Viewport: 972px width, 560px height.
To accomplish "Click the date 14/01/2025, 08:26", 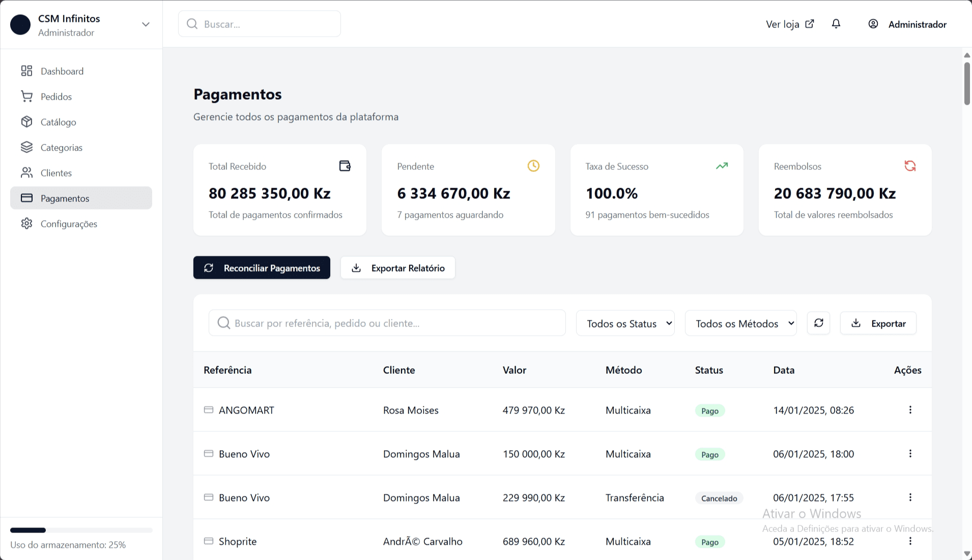I will point(813,410).
